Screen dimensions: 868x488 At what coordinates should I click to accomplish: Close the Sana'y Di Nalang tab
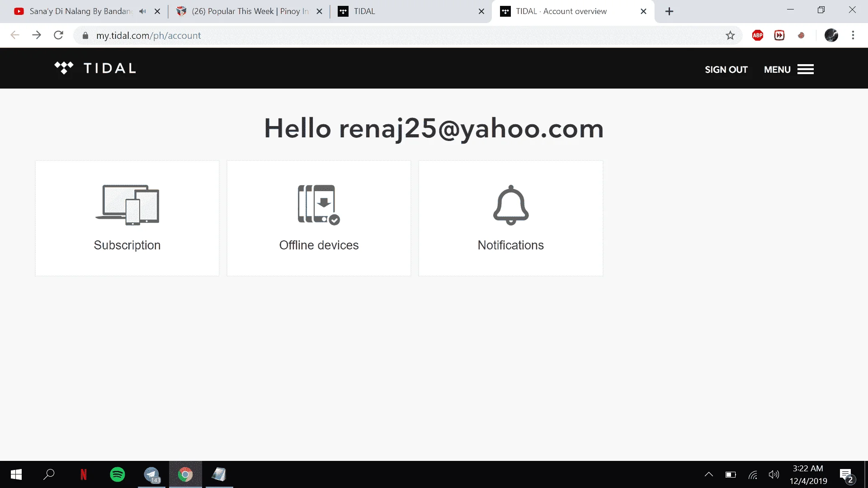(157, 12)
